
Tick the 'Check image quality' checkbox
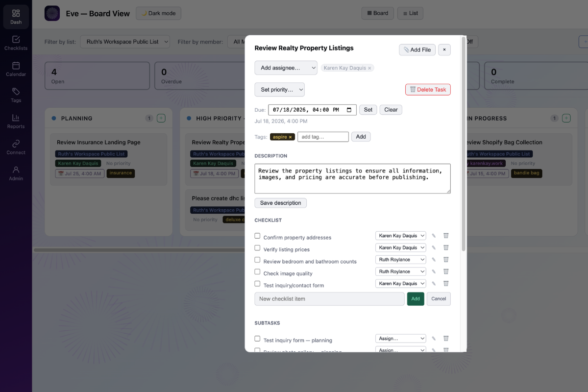pyautogui.click(x=257, y=271)
